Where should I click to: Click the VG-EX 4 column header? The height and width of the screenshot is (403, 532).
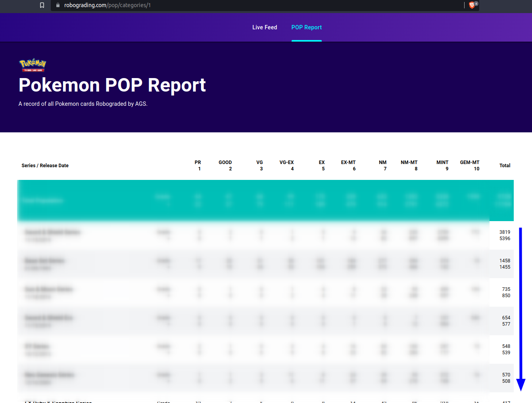tap(287, 166)
